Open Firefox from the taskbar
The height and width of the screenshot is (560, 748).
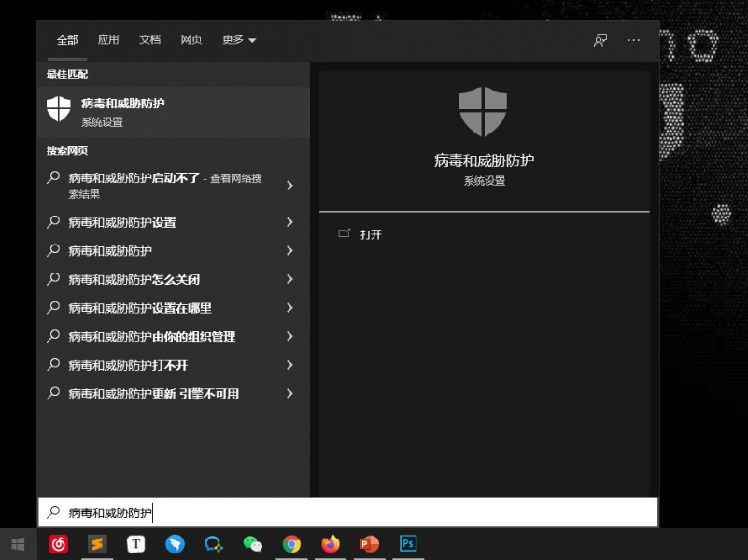(x=330, y=544)
